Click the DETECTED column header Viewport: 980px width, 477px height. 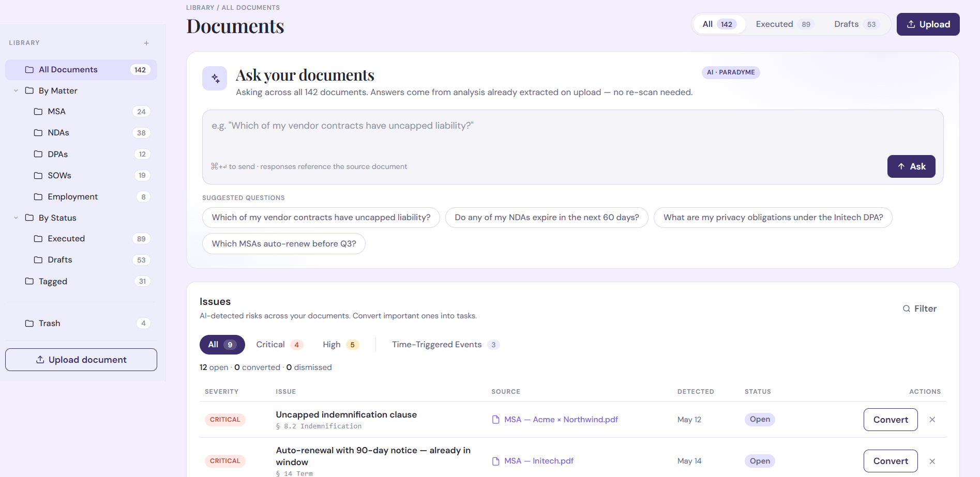click(696, 392)
